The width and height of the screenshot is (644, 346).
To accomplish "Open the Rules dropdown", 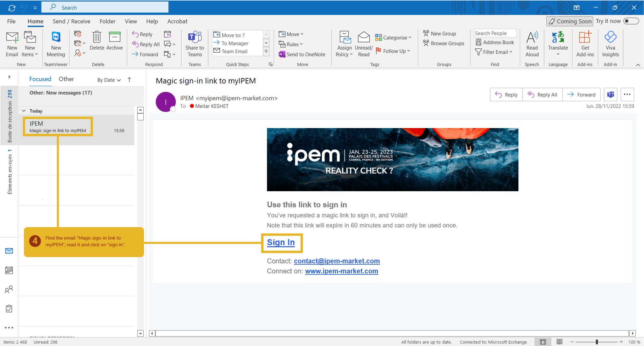I will click(291, 44).
